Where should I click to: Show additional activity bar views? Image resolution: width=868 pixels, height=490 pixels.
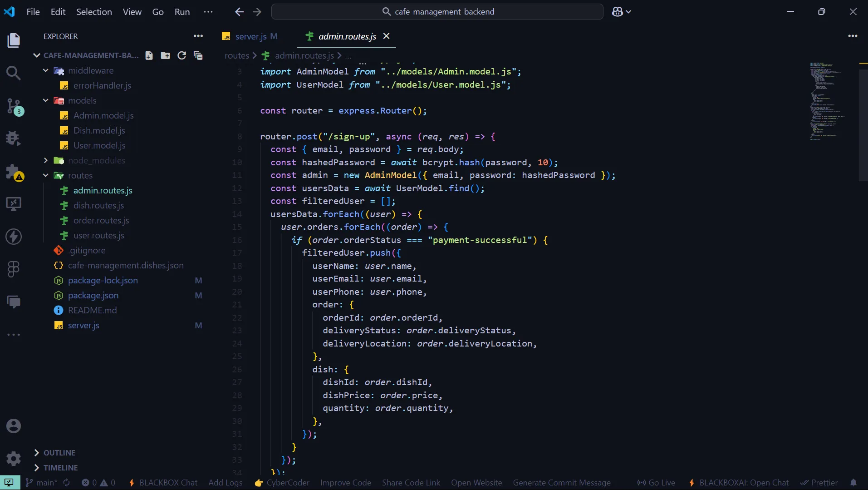pyautogui.click(x=14, y=335)
